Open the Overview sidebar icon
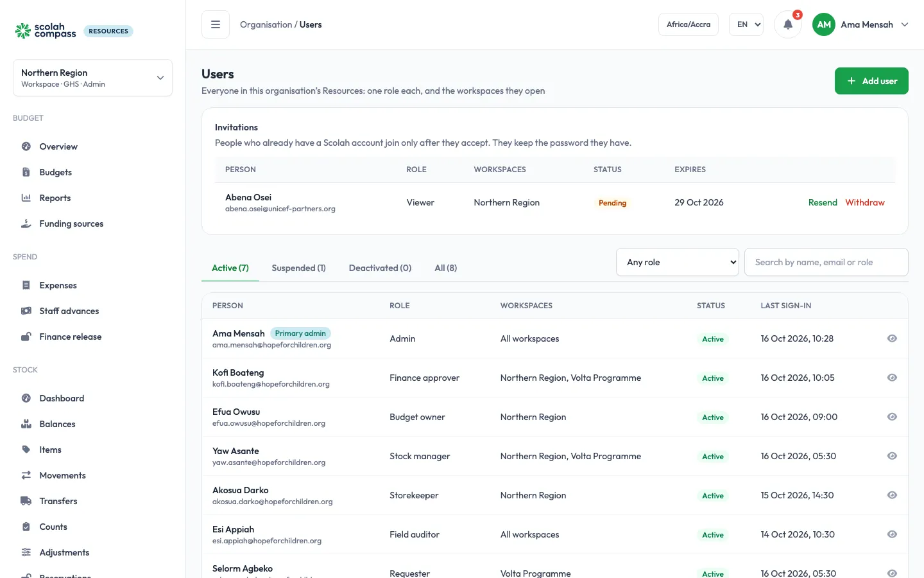Screen dimensions: 924x578 point(26,146)
